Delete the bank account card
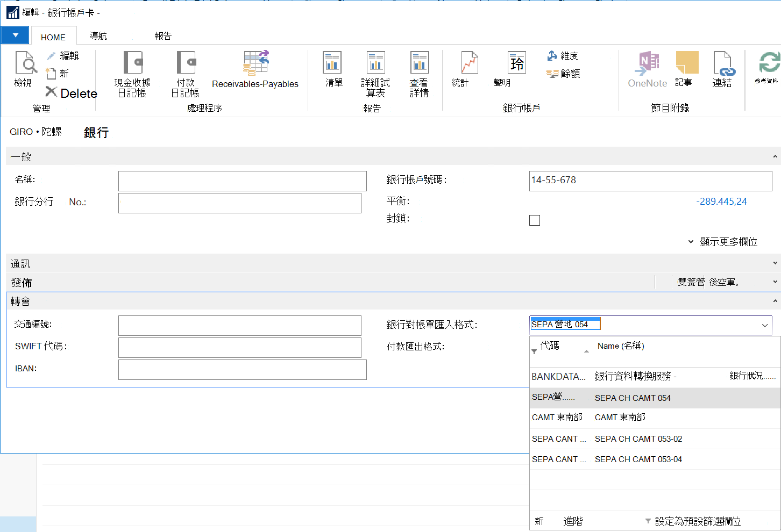781x532 pixels. pyautogui.click(x=72, y=93)
